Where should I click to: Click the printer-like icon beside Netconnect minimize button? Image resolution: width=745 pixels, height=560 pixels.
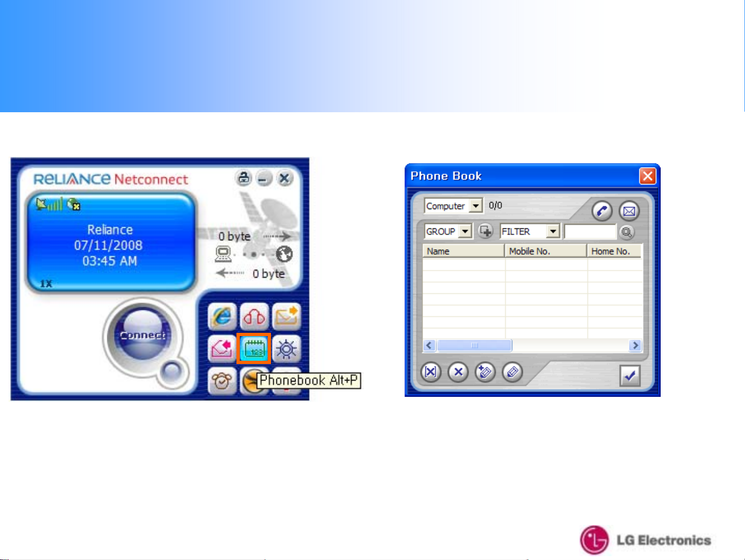point(244,178)
